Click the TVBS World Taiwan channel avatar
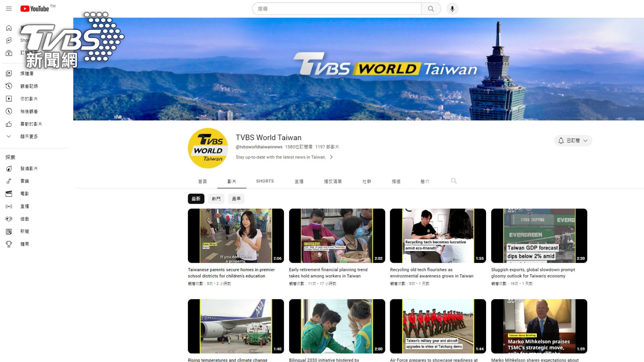 click(208, 148)
